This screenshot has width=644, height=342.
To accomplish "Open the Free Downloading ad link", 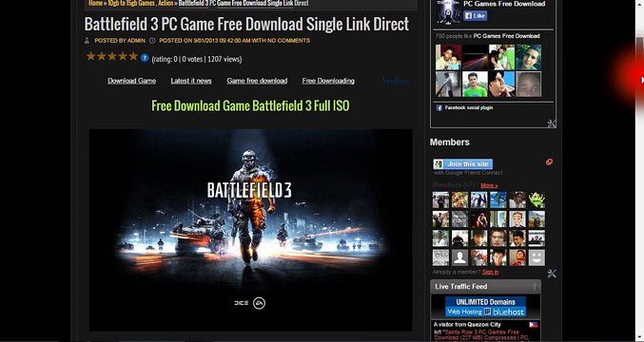I will coord(328,81).
